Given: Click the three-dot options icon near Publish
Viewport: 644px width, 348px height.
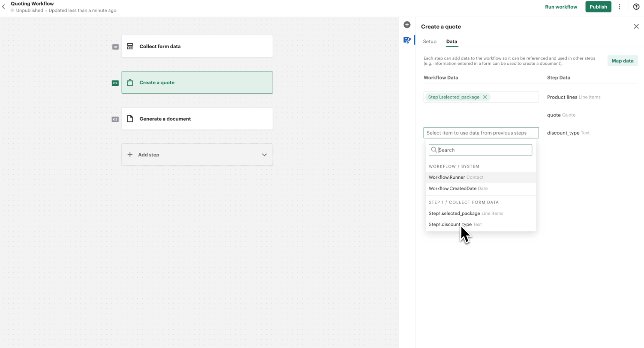Looking at the screenshot, I should (x=620, y=7).
